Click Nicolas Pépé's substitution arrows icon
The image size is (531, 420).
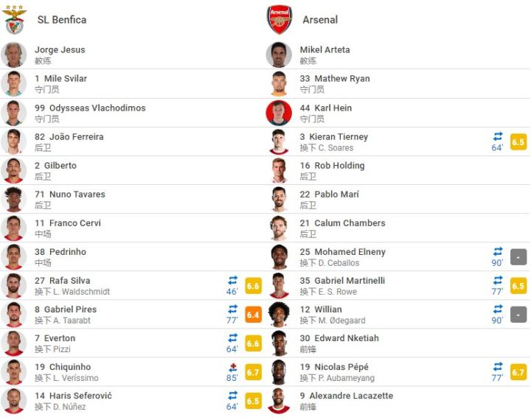(498, 367)
